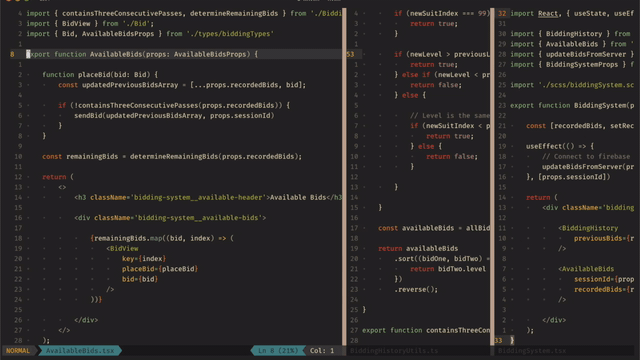The height and width of the screenshot is (360, 640).
Task: Click the '!containsThreeConsecutivePasses' if statement
Action: coord(174,105)
